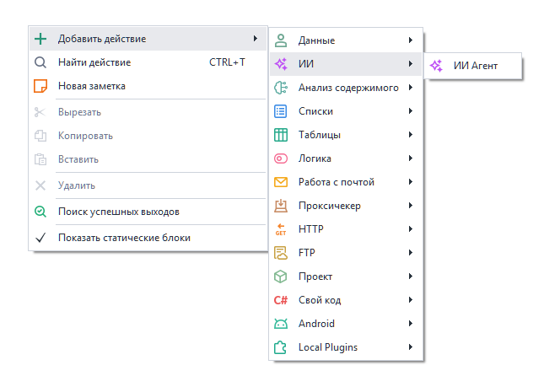Expand the Проксичекер submenu arrow

411,206
